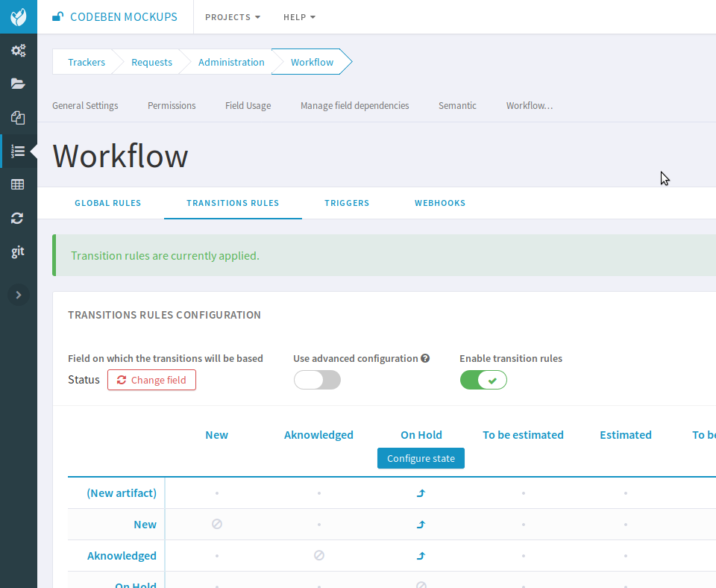Open the git service in sidebar
Image resolution: width=716 pixels, height=588 pixels.
[x=18, y=251]
